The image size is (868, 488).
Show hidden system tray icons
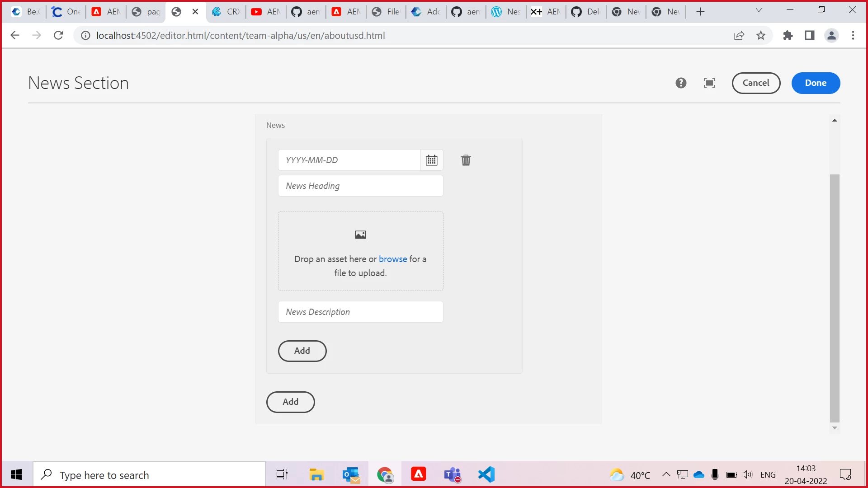point(666,474)
